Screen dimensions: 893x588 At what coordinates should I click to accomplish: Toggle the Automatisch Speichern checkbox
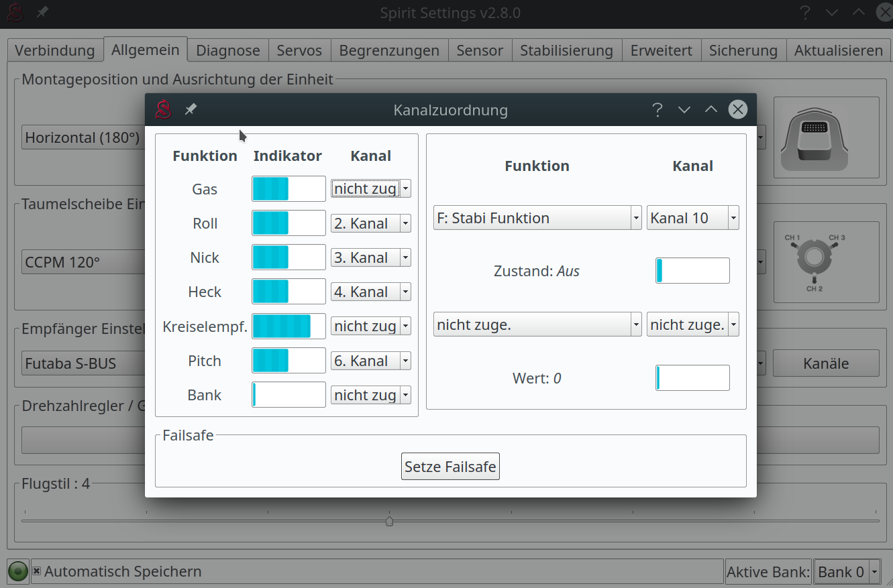(x=37, y=571)
